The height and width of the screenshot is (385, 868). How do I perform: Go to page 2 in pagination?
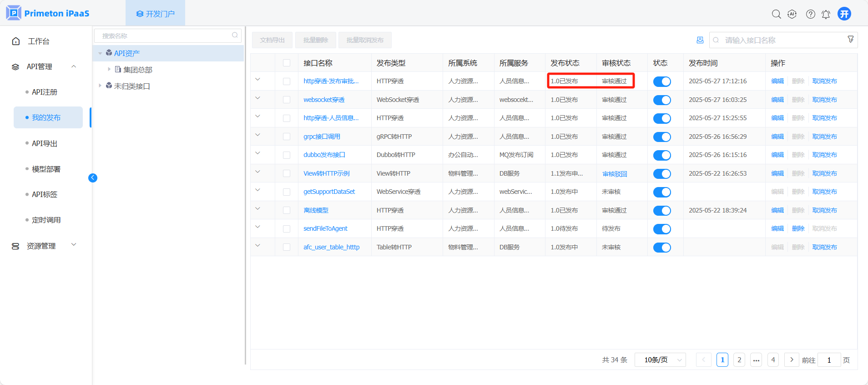click(739, 360)
